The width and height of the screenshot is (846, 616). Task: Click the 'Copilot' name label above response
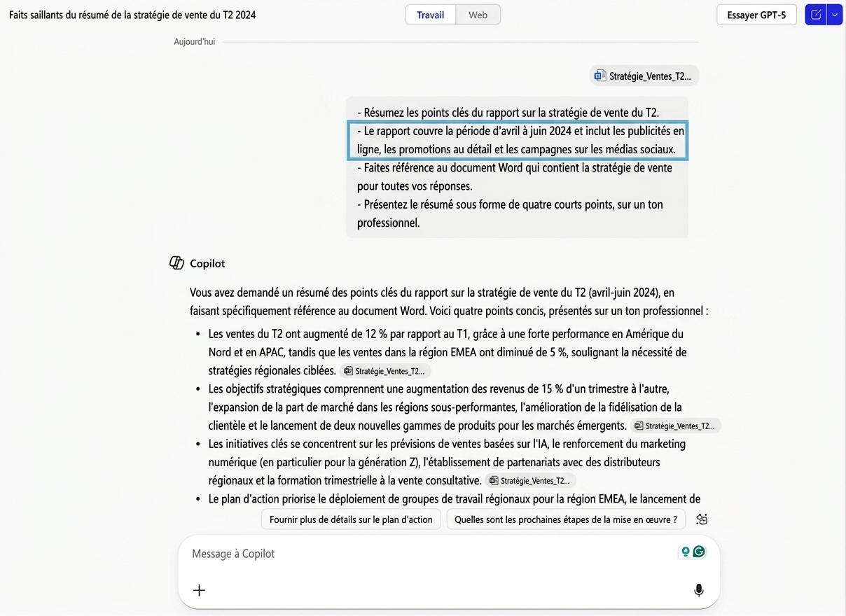pos(207,263)
